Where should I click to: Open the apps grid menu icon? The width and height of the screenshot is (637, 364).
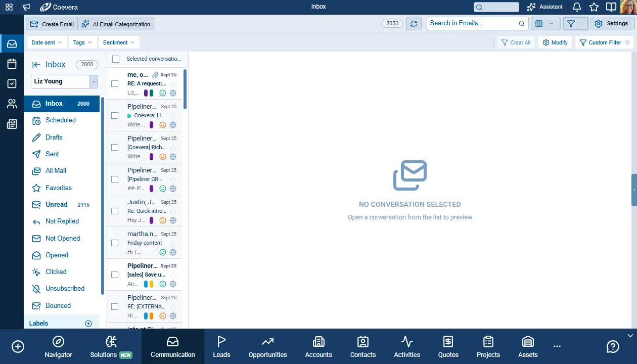click(x=9, y=7)
